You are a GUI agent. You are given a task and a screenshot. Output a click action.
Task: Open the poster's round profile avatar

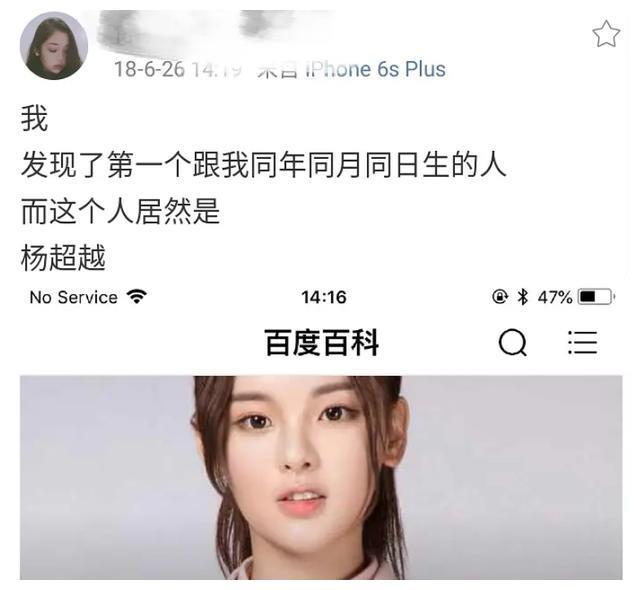tap(54, 46)
